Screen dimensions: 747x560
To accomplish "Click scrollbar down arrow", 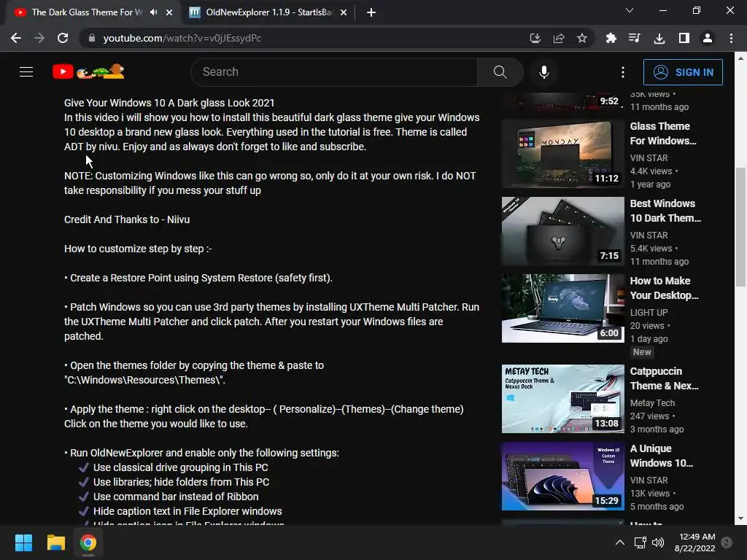I will click(x=740, y=518).
